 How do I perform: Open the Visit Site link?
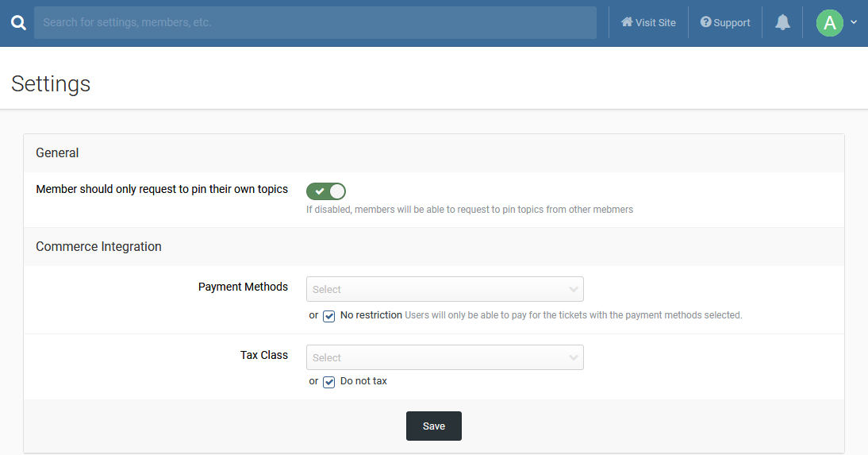coord(648,23)
